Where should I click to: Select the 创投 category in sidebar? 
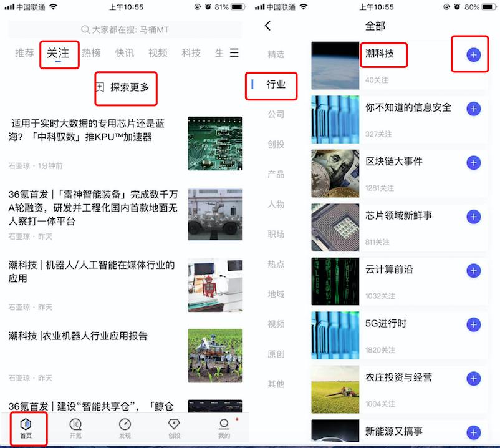(x=276, y=144)
